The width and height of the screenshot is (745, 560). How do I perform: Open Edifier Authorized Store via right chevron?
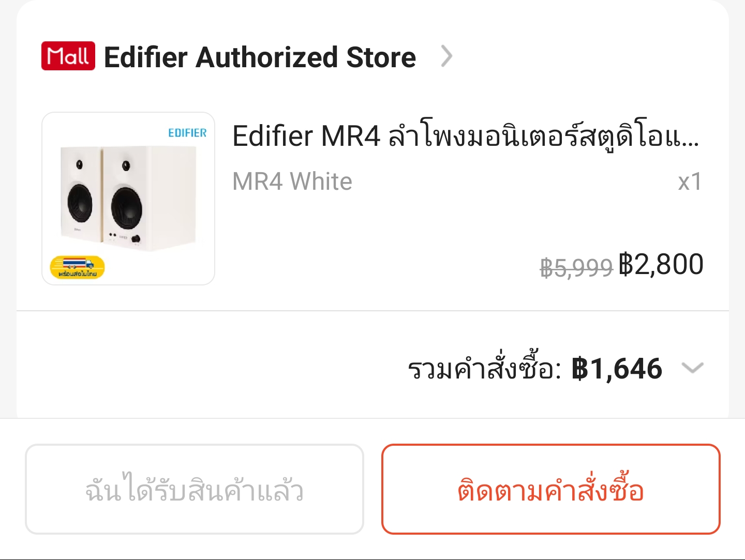click(446, 56)
